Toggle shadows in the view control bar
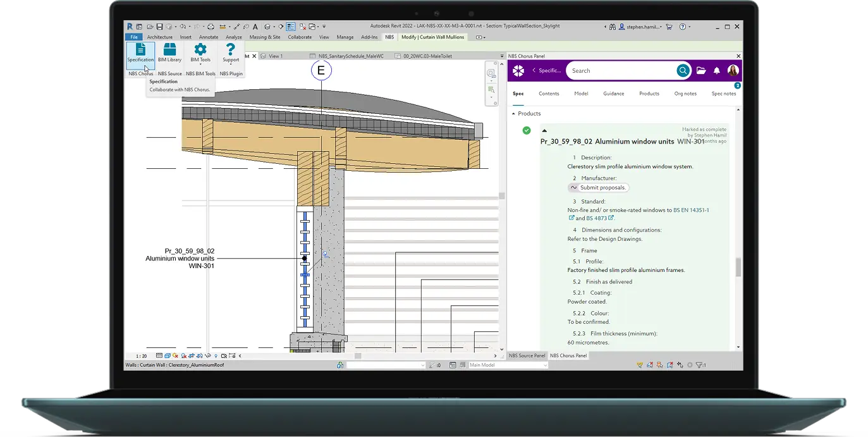Viewport: 868px width, 437px height. (183, 356)
